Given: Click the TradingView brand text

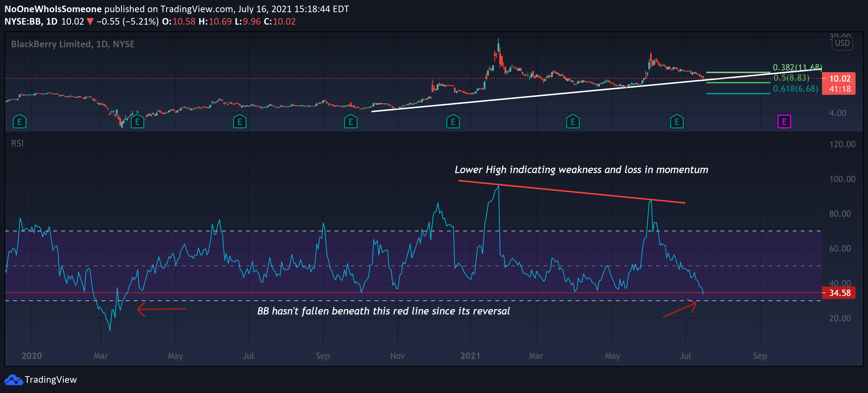Looking at the screenshot, I should (x=51, y=380).
